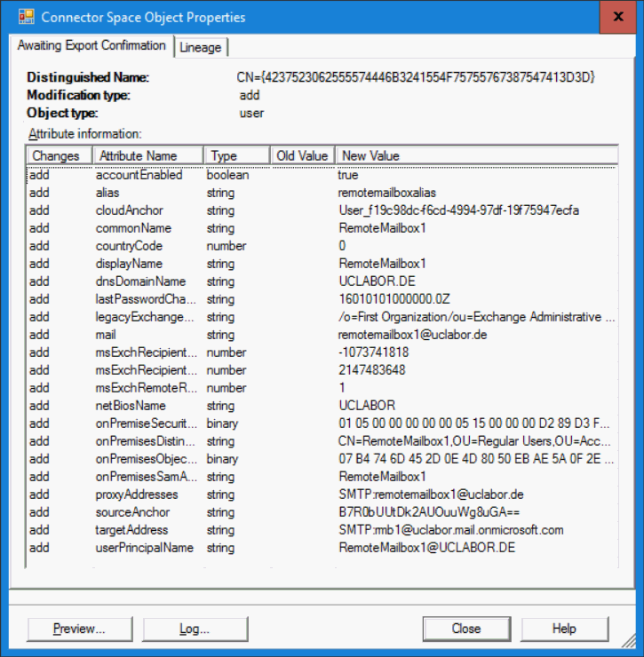Click the Close button
The width and height of the screenshot is (644, 657).
466,629
